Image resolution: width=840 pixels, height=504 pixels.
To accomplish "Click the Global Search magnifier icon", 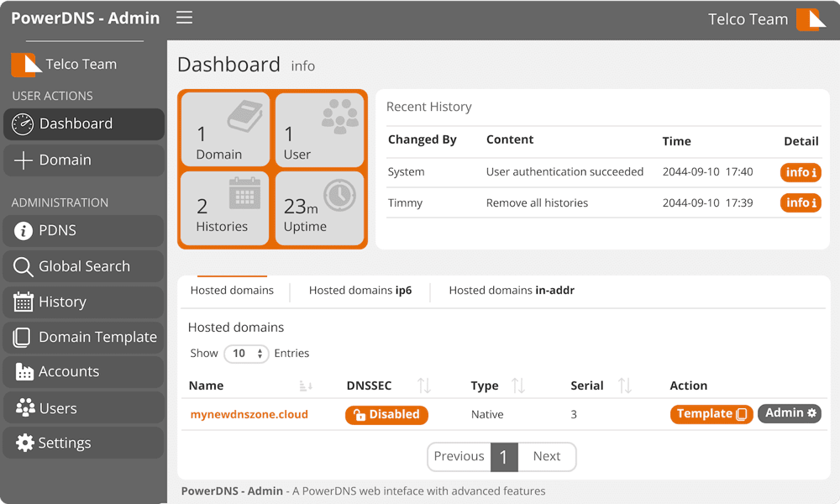I will coord(23,267).
